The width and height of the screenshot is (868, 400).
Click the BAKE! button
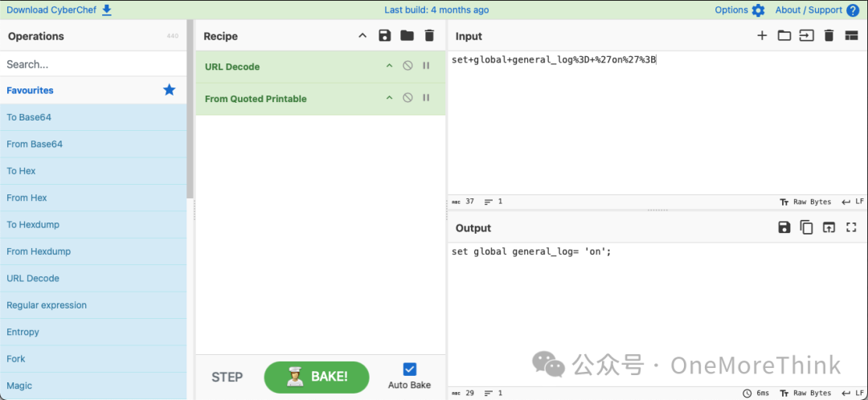(317, 377)
